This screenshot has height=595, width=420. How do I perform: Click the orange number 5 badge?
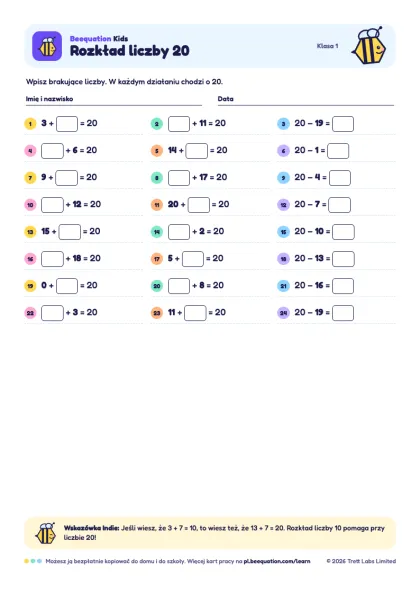pyautogui.click(x=157, y=151)
